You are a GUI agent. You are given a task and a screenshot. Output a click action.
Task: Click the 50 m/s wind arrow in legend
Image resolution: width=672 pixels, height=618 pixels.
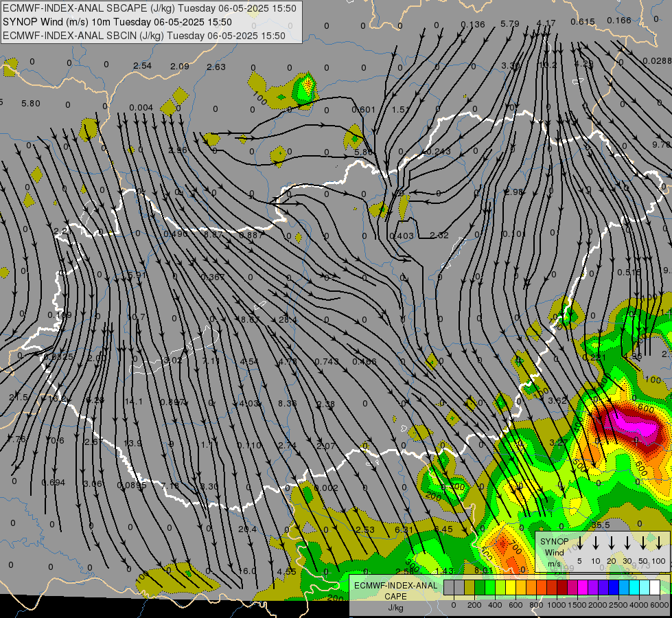(643, 542)
